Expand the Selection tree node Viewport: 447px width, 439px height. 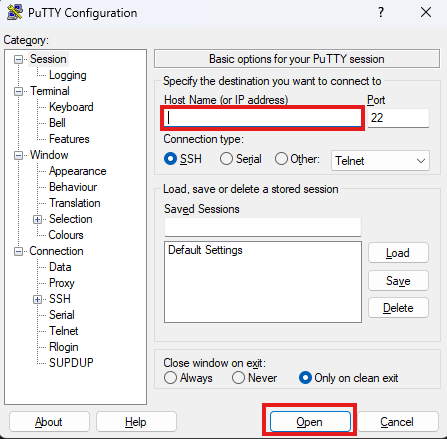point(37,219)
